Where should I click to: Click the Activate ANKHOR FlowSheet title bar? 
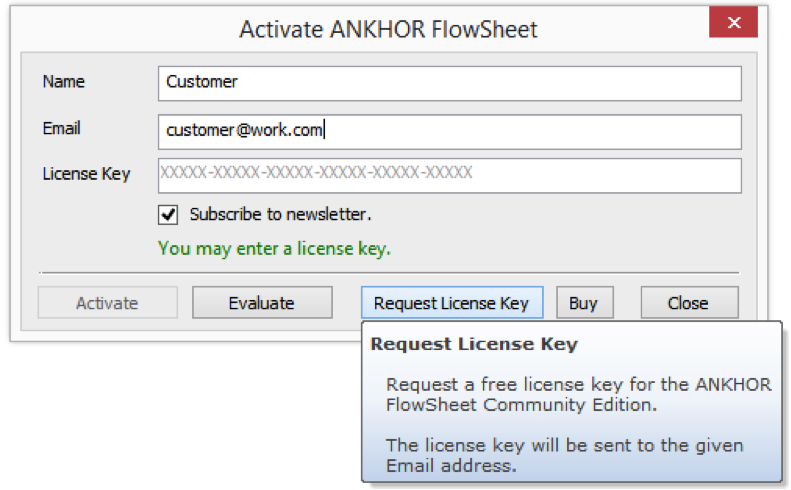(388, 29)
